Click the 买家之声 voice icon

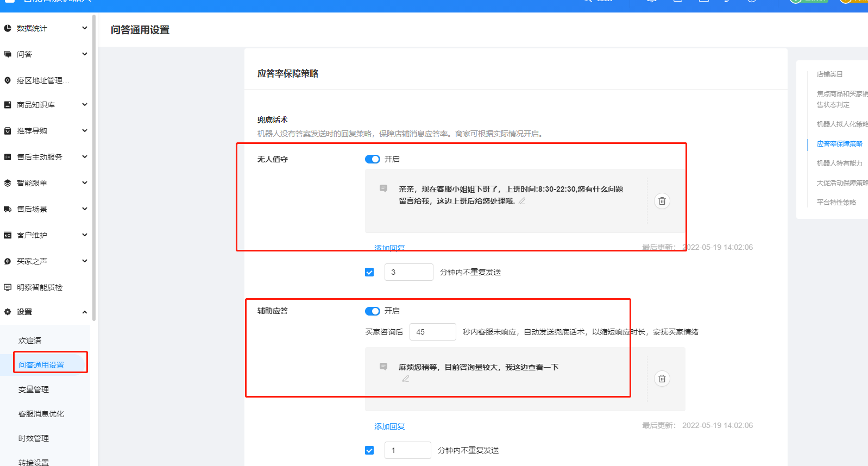click(x=8, y=261)
